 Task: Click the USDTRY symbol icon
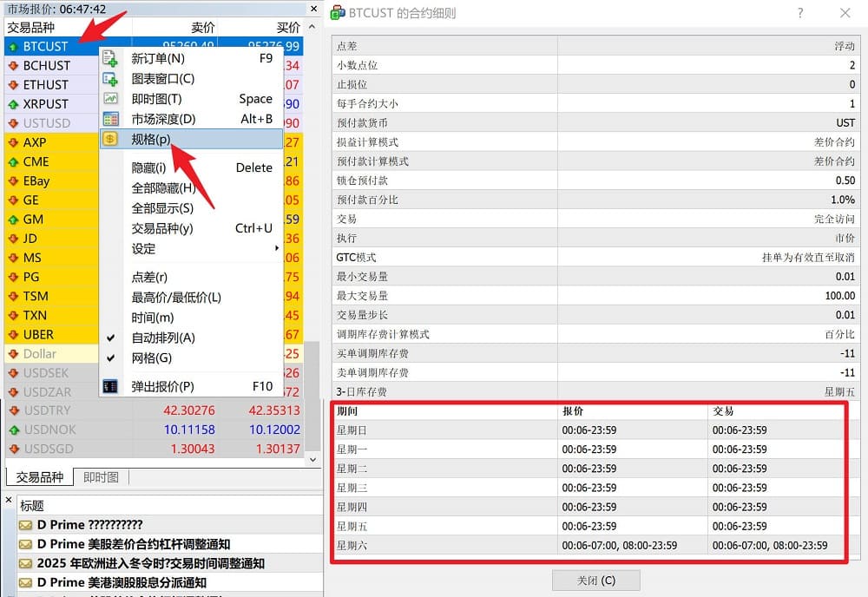coord(12,410)
